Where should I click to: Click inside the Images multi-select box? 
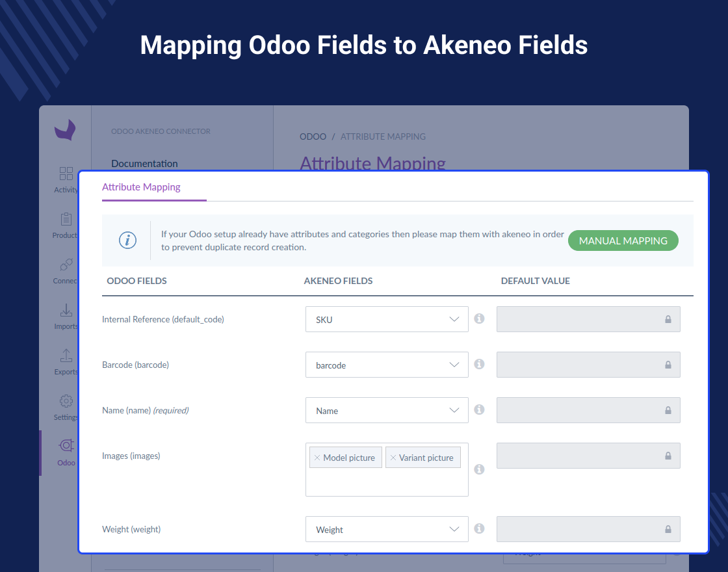pyautogui.click(x=387, y=481)
